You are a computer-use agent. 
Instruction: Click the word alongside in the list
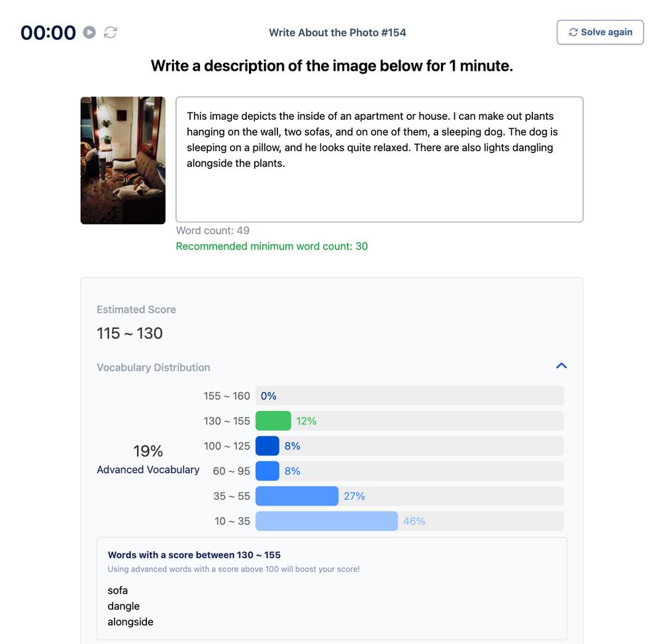[x=130, y=622]
